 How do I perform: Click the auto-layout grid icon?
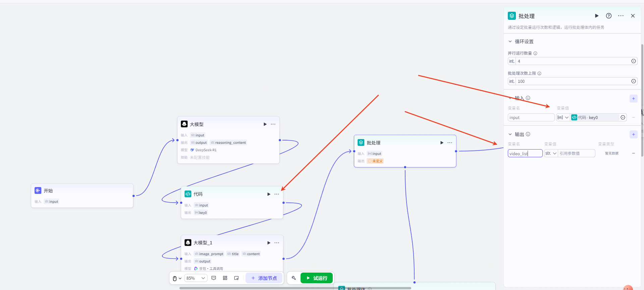tap(225, 278)
